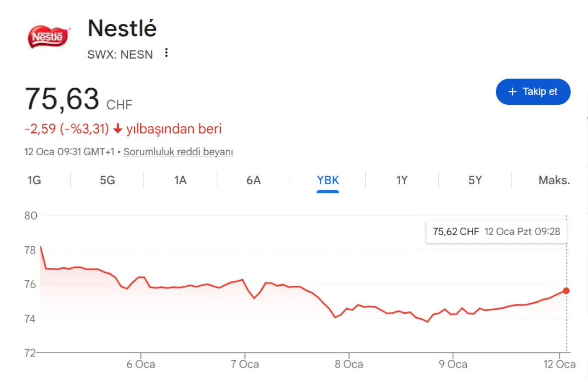The width and height of the screenshot is (588, 379).
Task: Select the YBK year-to-date tab
Action: click(x=328, y=180)
